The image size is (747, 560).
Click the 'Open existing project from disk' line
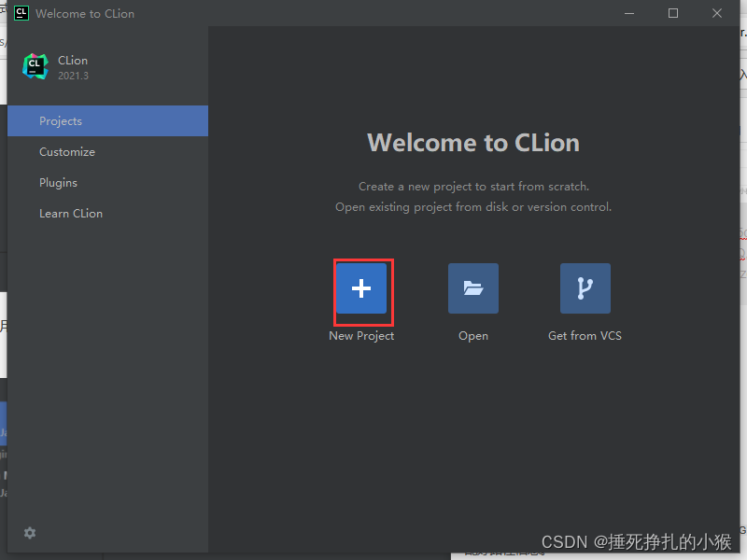473,207
